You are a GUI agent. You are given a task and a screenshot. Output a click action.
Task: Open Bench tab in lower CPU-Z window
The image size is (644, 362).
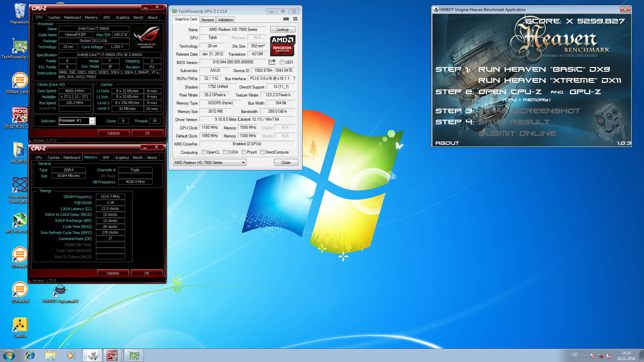[138, 158]
